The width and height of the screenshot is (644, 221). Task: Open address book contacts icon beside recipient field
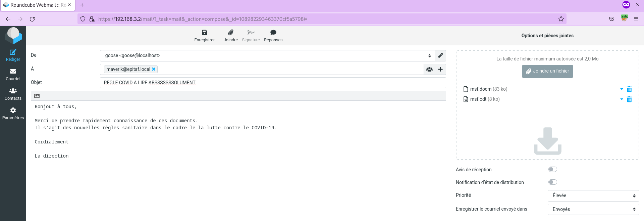pyautogui.click(x=429, y=70)
